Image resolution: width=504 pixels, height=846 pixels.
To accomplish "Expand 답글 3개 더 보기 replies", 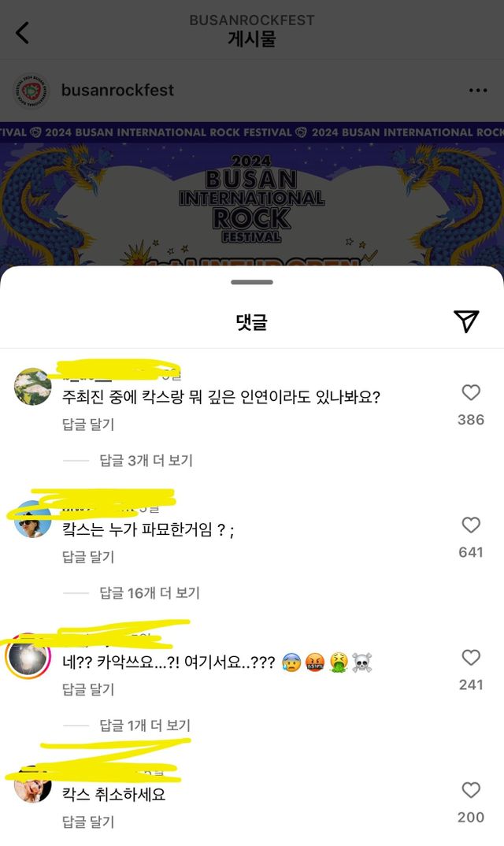I will (146, 460).
